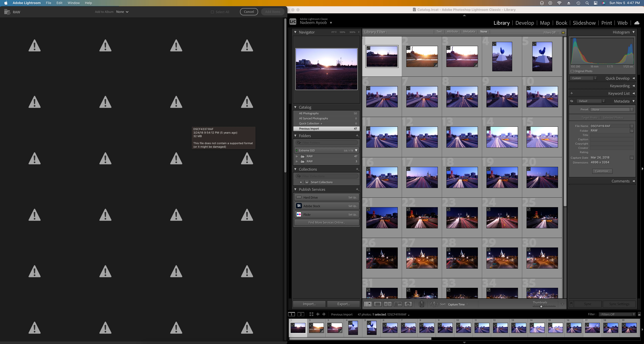This screenshot has height=344, width=644.
Task: Adjust the Thumbnails size slider
Action: [541, 306]
